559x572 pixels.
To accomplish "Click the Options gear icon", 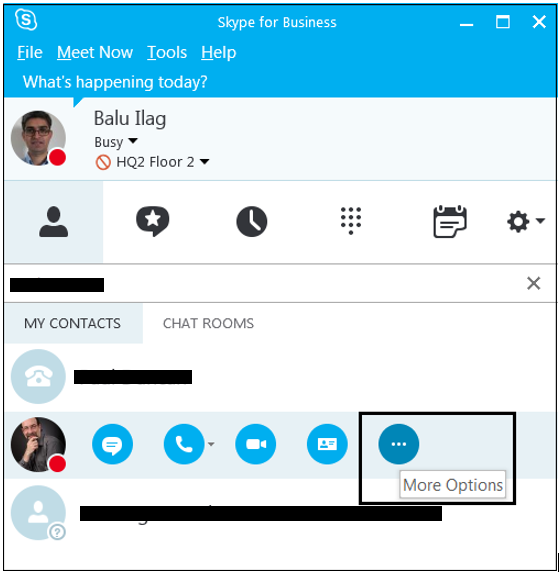I will coord(518,221).
